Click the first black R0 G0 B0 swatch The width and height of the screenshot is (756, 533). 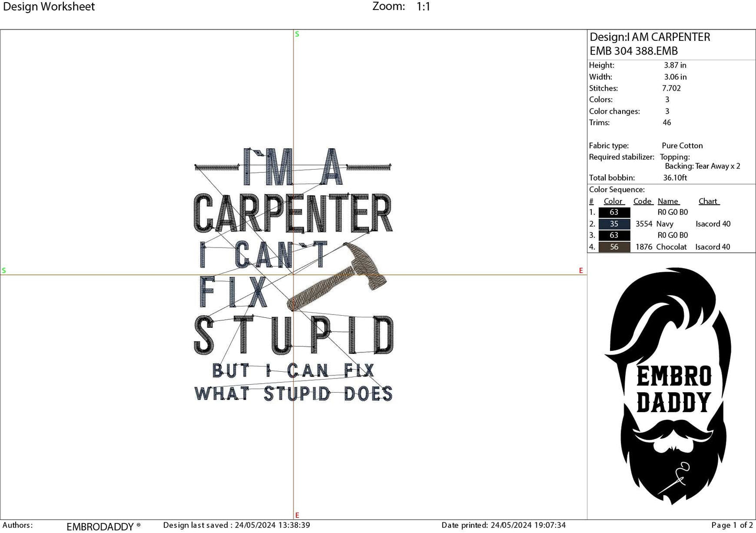(x=614, y=212)
